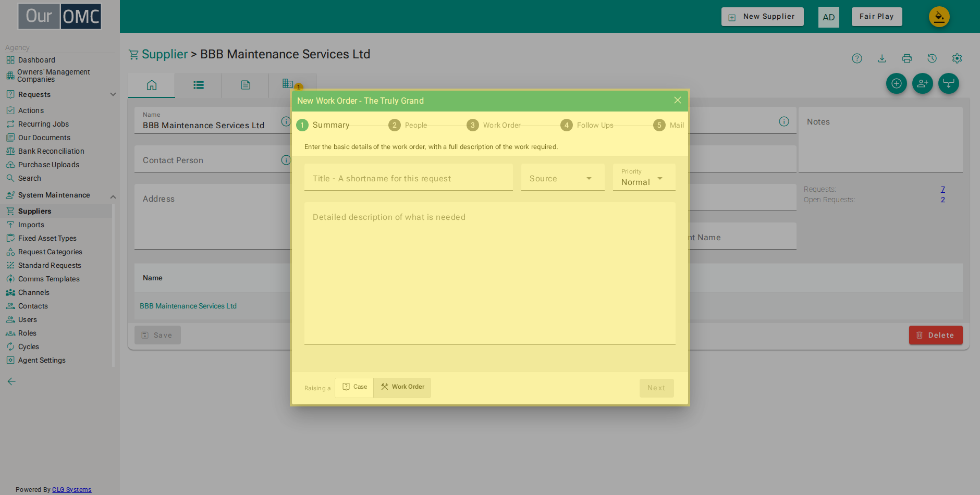Select the Work Order raising option
Image resolution: width=980 pixels, height=495 pixels.
(402, 387)
